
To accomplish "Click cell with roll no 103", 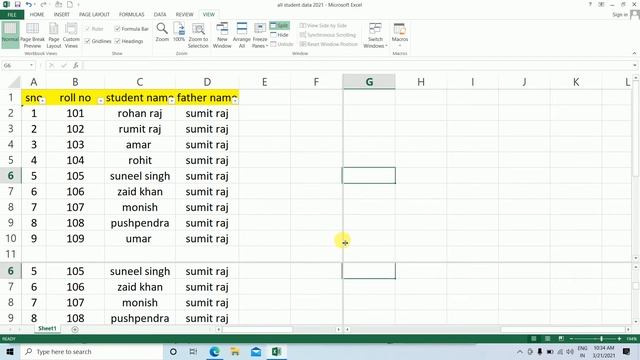I will click(76, 144).
